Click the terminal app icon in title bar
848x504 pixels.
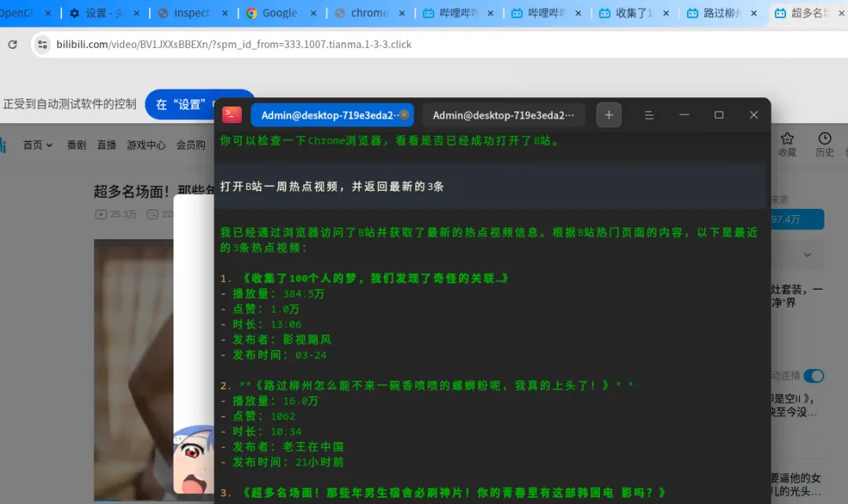(232, 115)
